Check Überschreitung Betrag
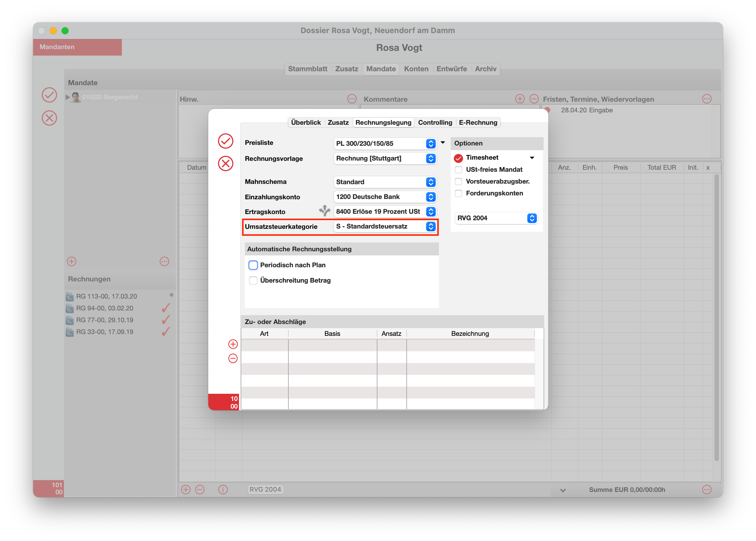This screenshot has height=541, width=756. 253,281
